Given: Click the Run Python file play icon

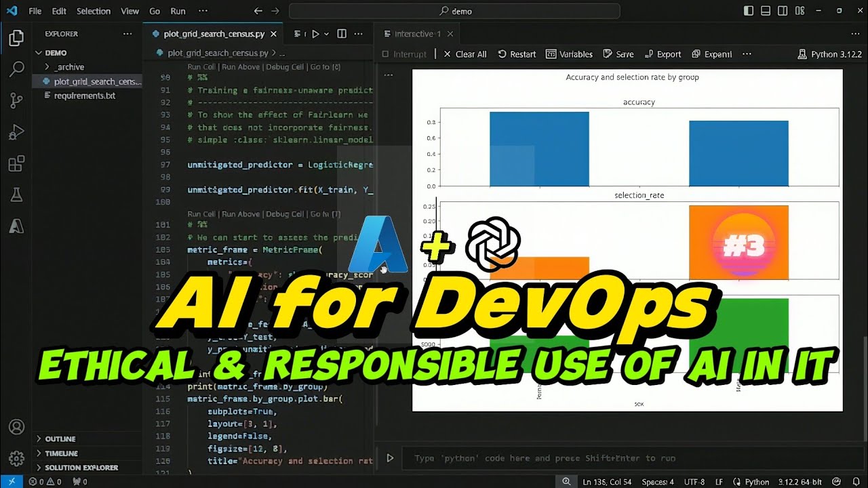Looking at the screenshot, I should pyautogui.click(x=315, y=34).
